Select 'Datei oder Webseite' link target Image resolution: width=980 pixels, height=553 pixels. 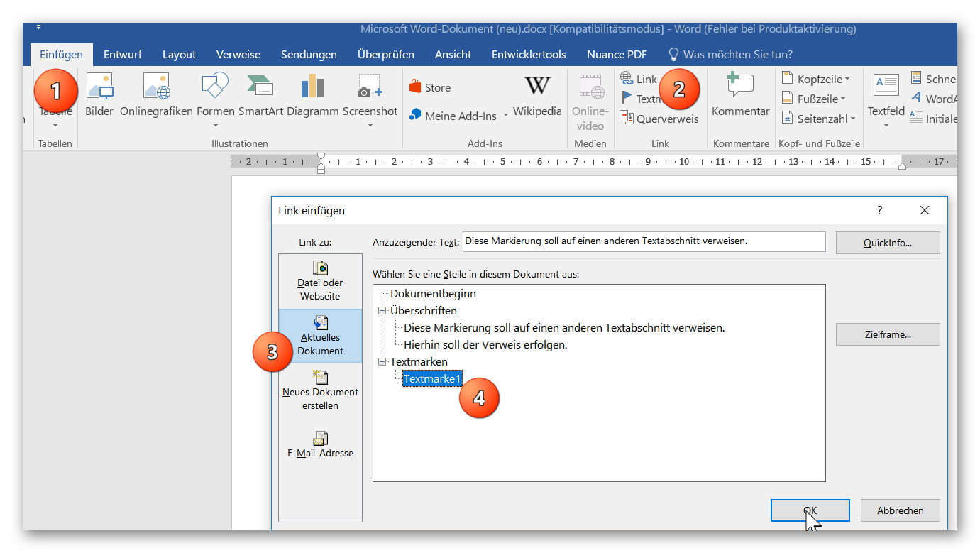click(320, 281)
